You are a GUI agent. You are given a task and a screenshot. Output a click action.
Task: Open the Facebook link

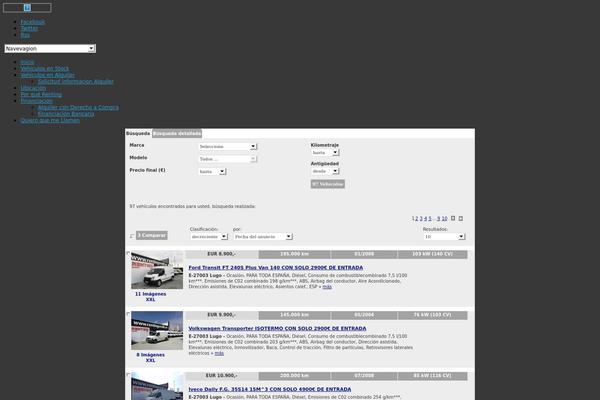pyautogui.click(x=33, y=22)
